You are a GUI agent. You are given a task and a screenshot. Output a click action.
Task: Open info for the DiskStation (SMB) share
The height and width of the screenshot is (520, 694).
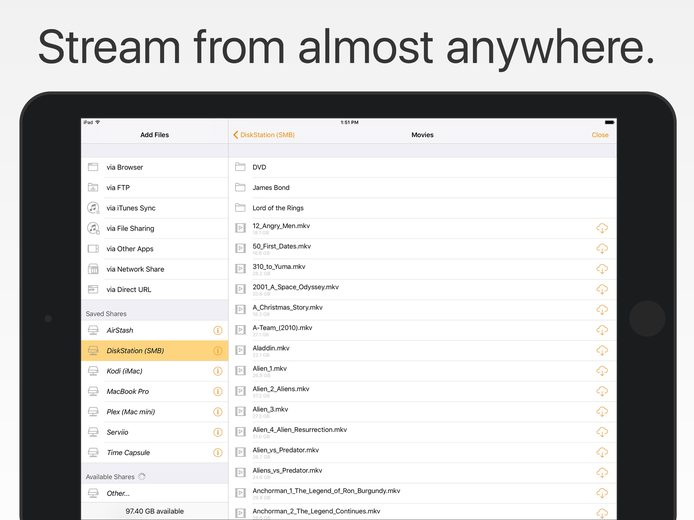click(x=217, y=351)
